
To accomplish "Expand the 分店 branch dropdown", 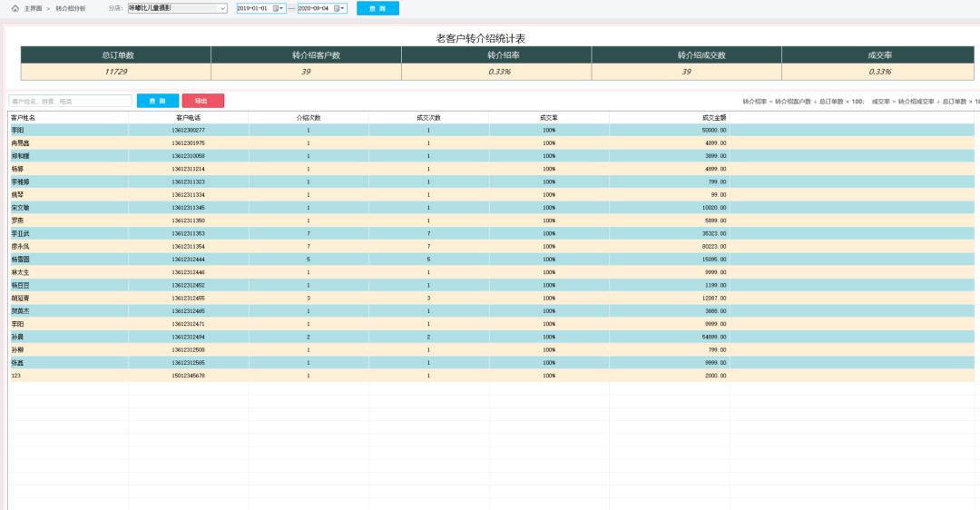I will point(223,8).
